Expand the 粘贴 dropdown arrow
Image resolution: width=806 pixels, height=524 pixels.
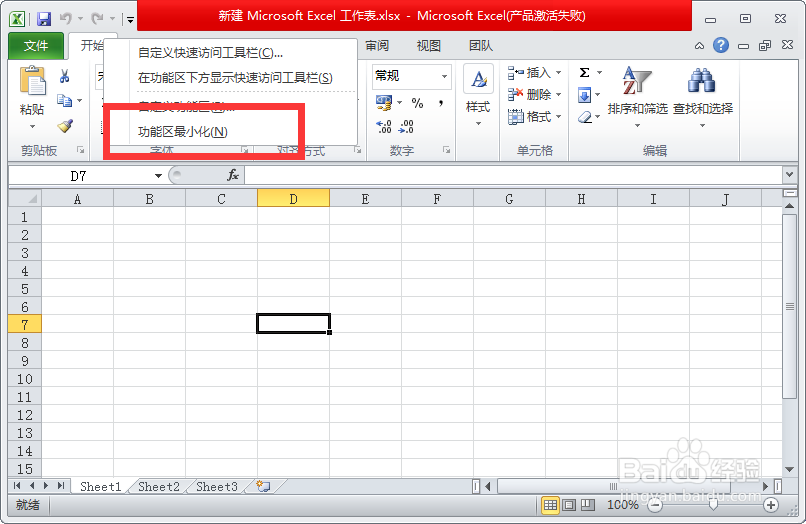[x=32, y=127]
